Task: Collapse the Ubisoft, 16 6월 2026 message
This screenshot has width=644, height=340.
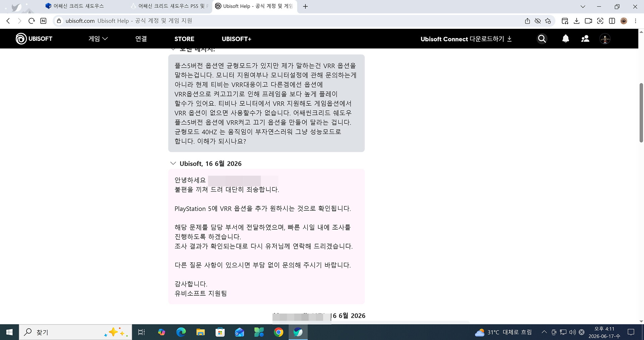Action: (173, 163)
